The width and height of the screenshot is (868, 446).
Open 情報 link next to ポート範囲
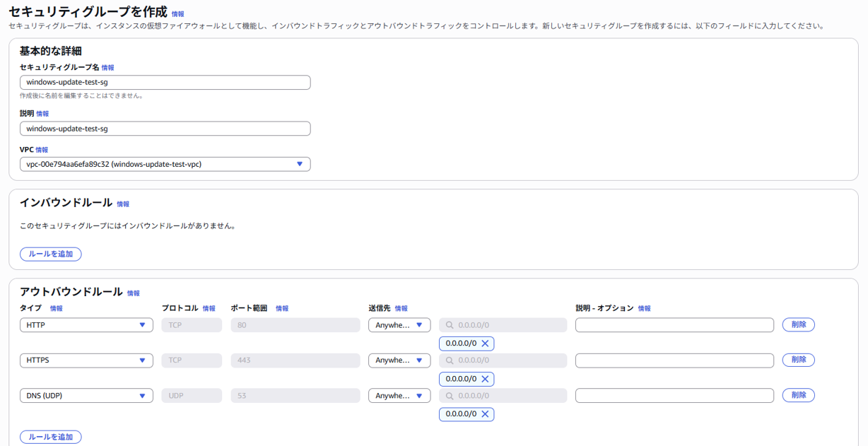[282, 309]
